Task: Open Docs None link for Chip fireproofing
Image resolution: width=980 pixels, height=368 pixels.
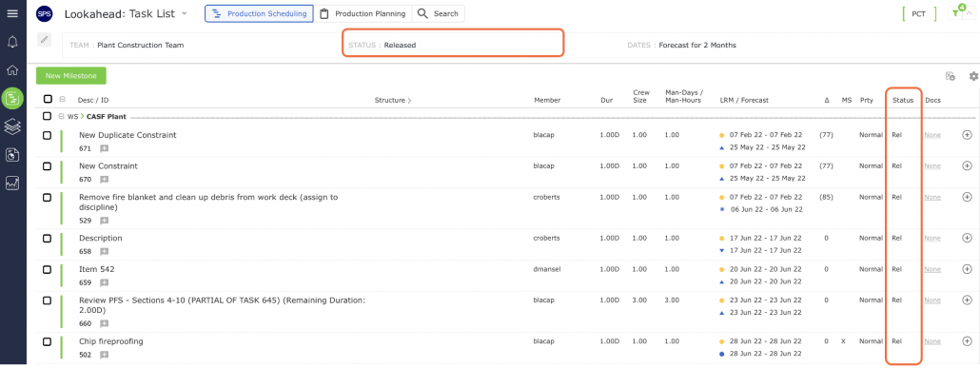Action: [x=931, y=341]
